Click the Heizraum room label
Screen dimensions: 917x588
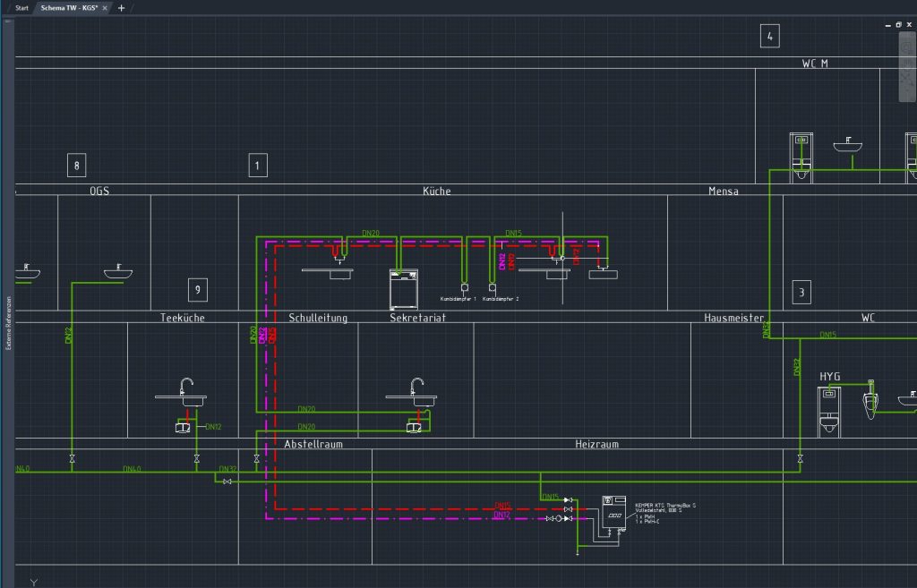point(596,444)
